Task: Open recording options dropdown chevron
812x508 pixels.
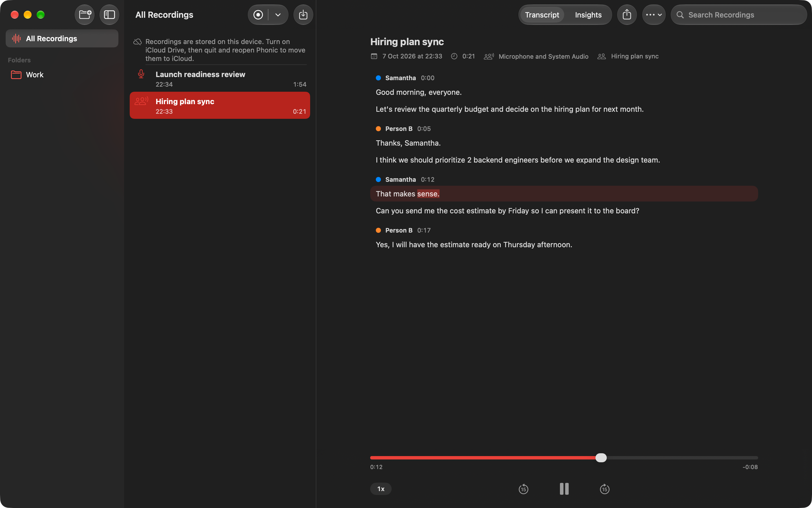Action: pyautogui.click(x=278, y=15)
